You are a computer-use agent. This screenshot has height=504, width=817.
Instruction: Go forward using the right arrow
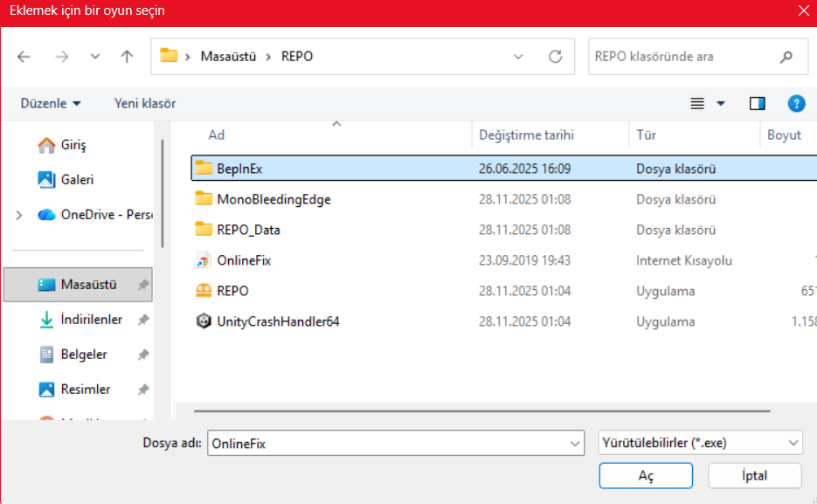[61, 56]
